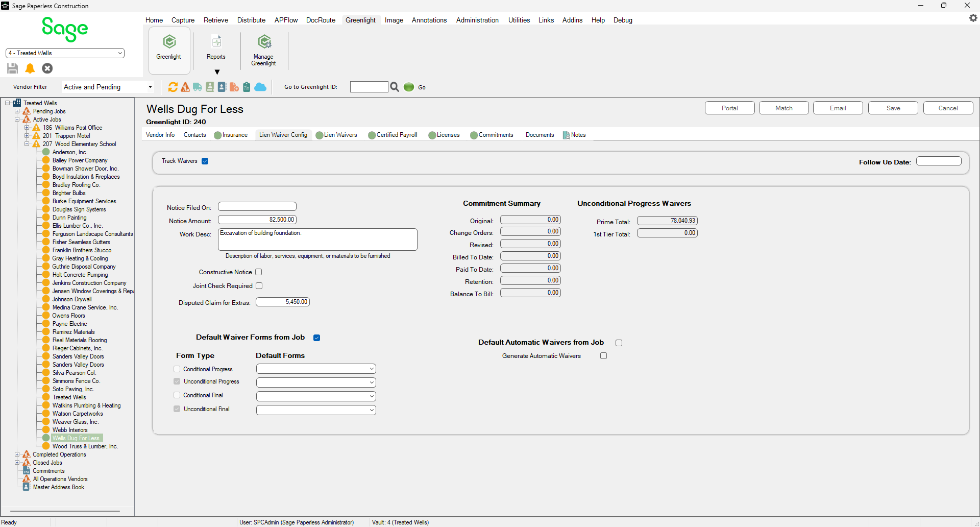Click the Cancel button

pos(948,108)
